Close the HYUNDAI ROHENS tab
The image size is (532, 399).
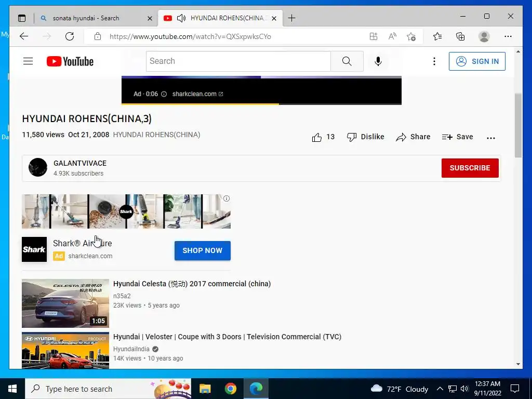[x=274, y=18]
